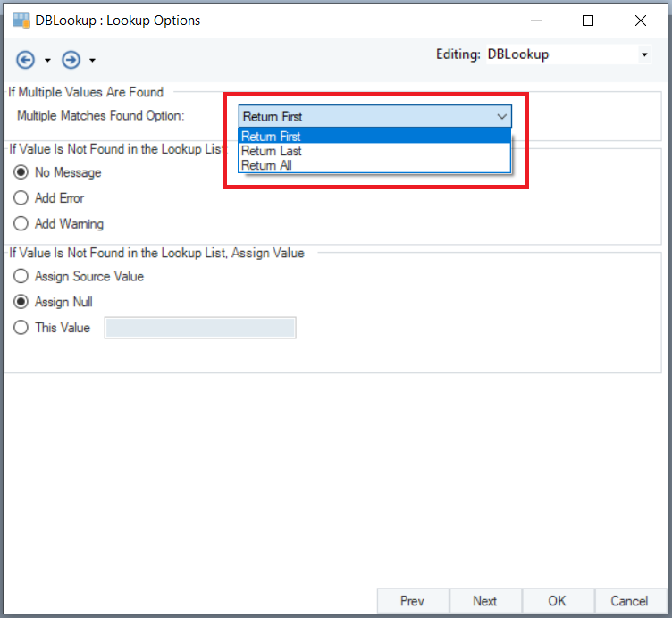Click in the This Value text field
This screenshot has height=618, width=672.
(x=200, y=328)
